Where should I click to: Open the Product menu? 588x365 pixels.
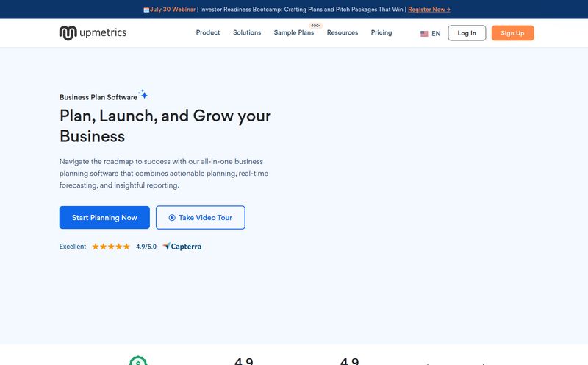point(208,32)
